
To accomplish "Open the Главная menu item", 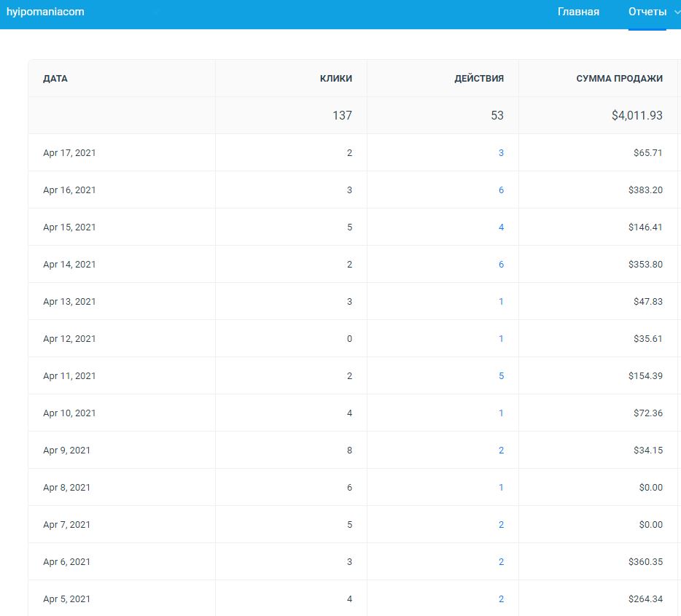I will tap(578, 12).
